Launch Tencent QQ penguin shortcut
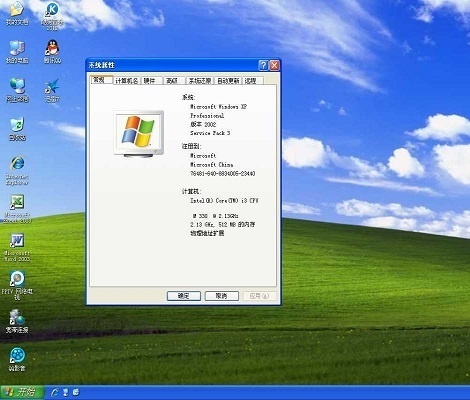The image size is (470, 400). pyautogui.click(x=52, y=52)
